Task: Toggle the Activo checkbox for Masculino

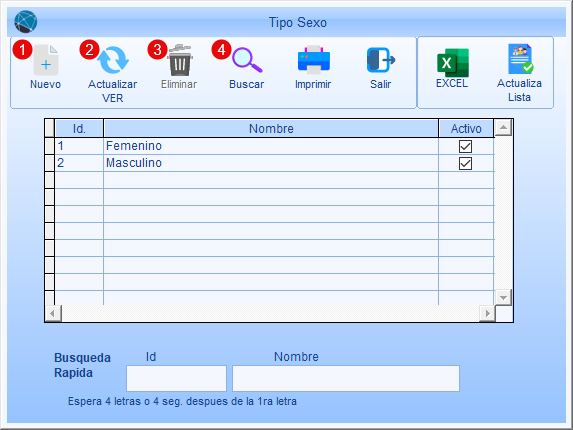Action: pos(465,163)
